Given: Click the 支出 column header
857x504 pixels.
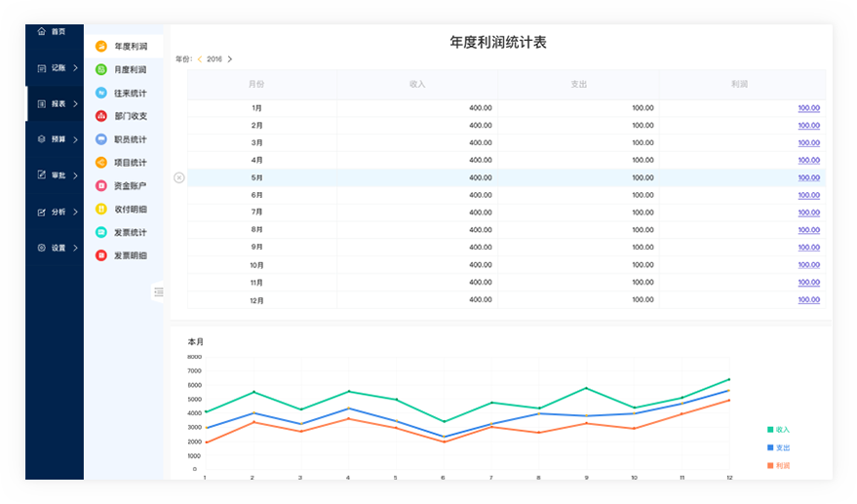Looking at the screenshot, I should tap(578, 84).
